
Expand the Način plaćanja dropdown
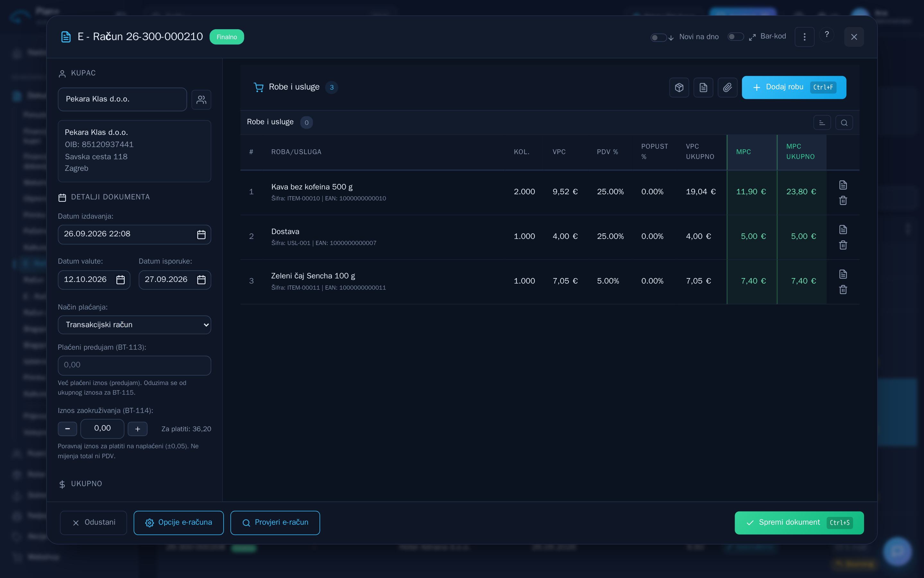[x=134, y=325]
